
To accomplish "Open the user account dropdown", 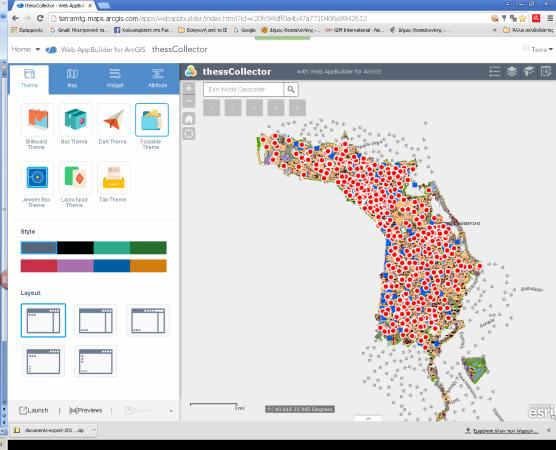I will [542, 50].
